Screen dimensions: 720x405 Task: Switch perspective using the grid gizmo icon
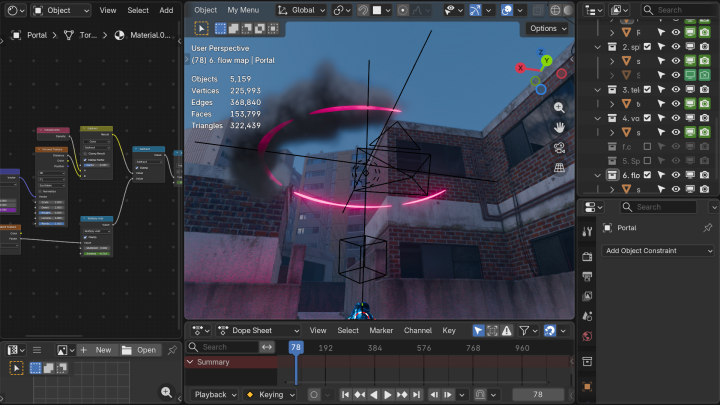pyautogui.click(x=559, y=168)
